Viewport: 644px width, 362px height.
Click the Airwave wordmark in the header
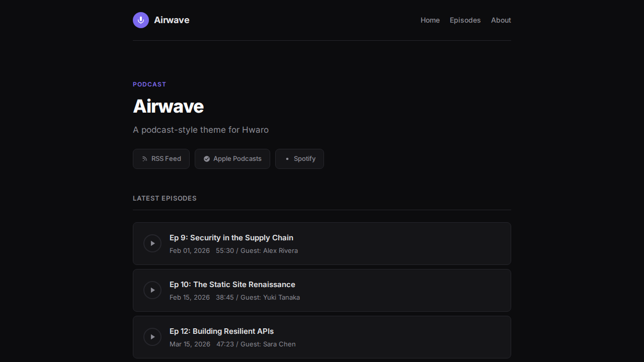[x=172, y=20]
